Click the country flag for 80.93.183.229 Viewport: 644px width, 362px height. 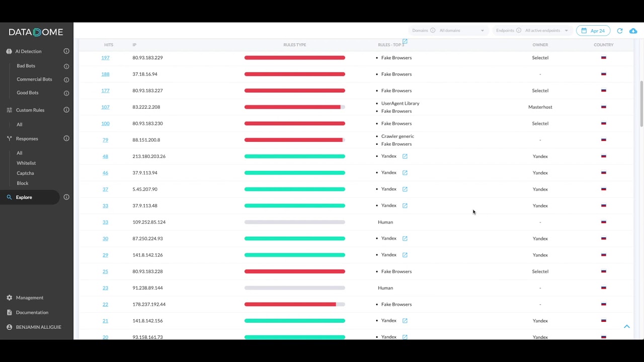604,58
